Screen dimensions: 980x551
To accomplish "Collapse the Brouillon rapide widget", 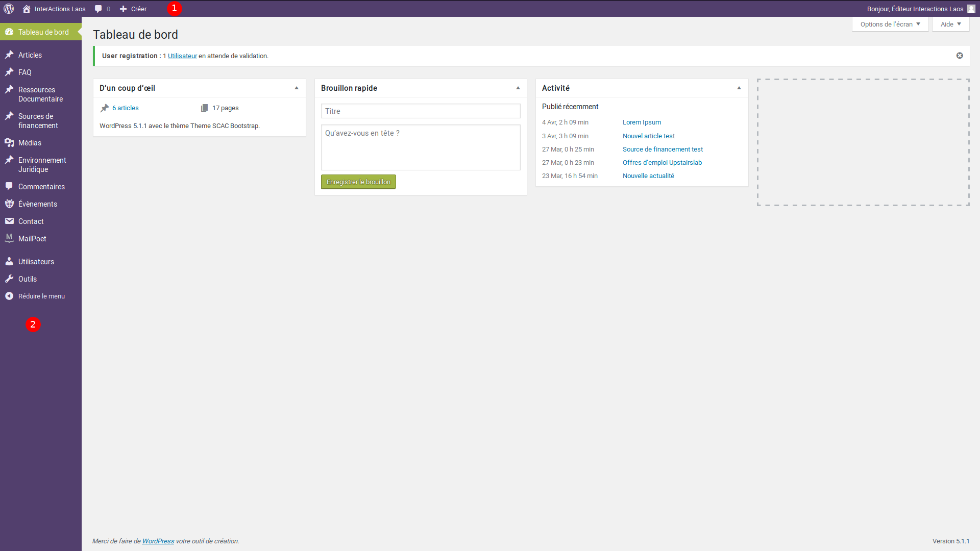I will coord(518,88).
